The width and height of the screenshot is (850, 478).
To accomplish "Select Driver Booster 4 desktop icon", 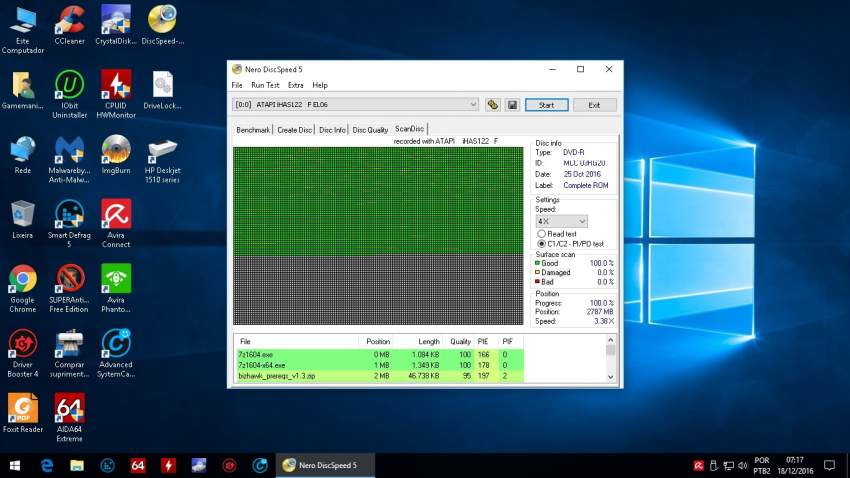I will [x=23, y=353].
